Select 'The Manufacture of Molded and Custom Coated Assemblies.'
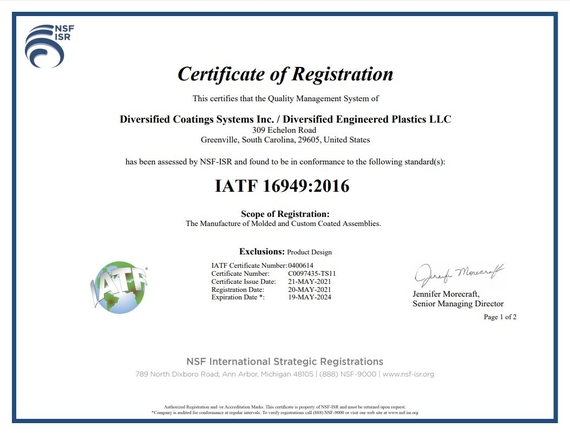This screenshot has height=436, width=570. tap(283, 224)
